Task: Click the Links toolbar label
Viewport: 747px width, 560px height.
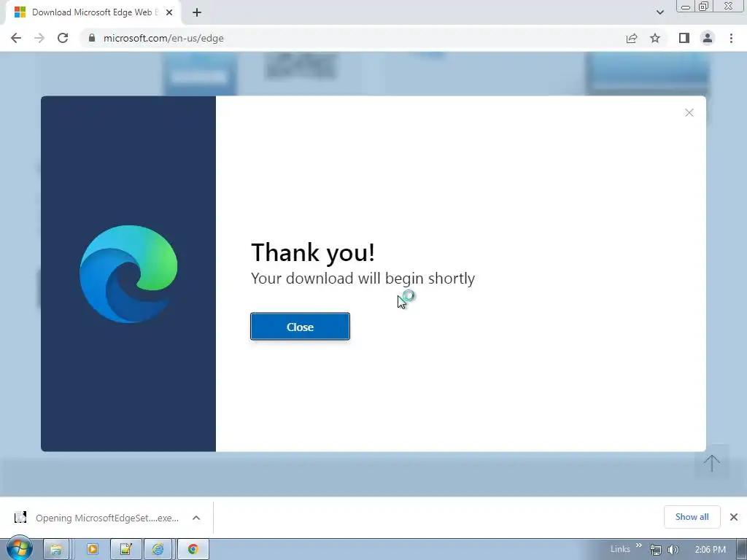Action: (x=620, y=549)
